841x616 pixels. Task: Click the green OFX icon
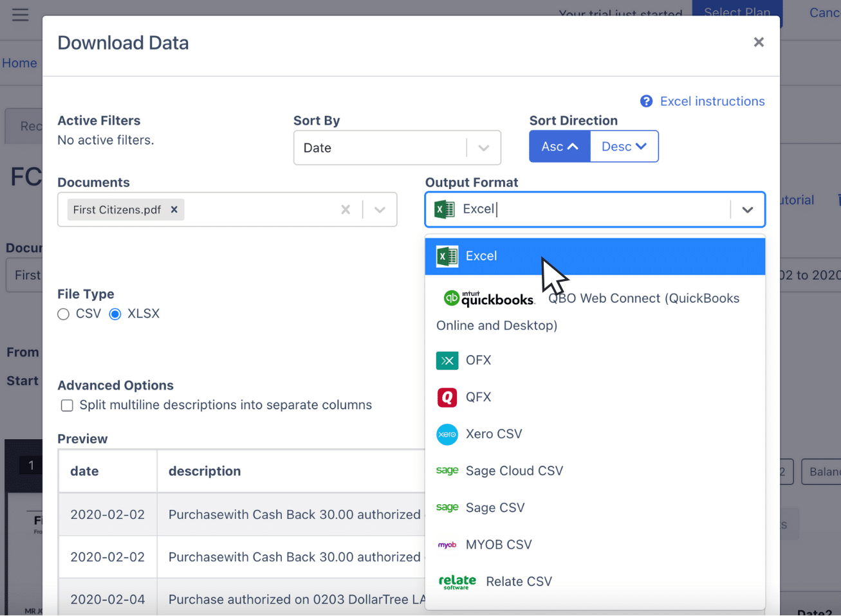(x=447, y=361)
